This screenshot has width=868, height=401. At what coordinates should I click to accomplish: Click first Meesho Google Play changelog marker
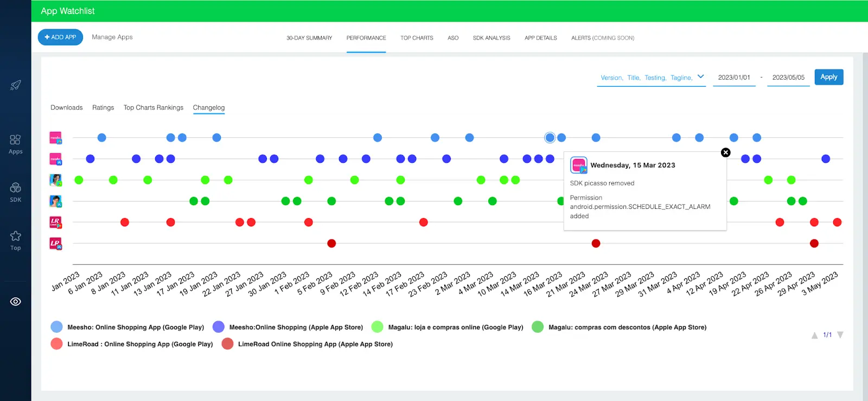[101, 138]
